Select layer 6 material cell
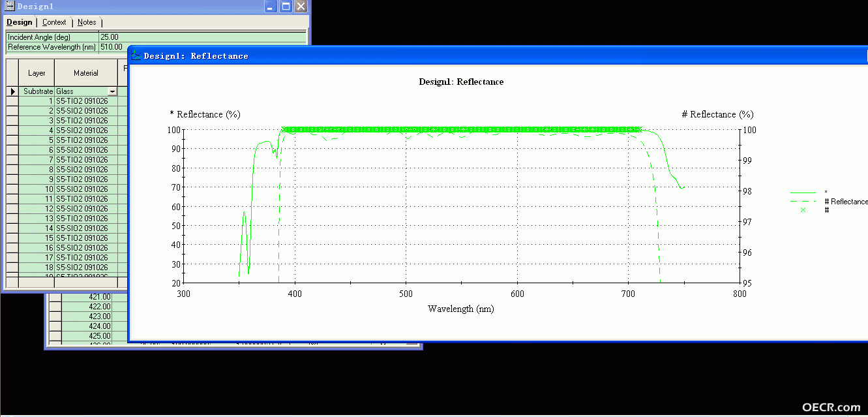Screen dimensions: 868x417 pos(86,150)
